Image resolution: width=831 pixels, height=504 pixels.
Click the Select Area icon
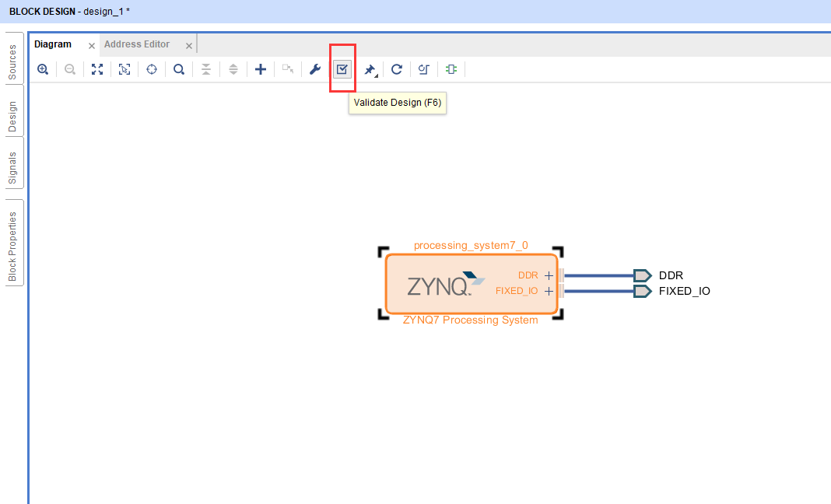tap(124, 69)
